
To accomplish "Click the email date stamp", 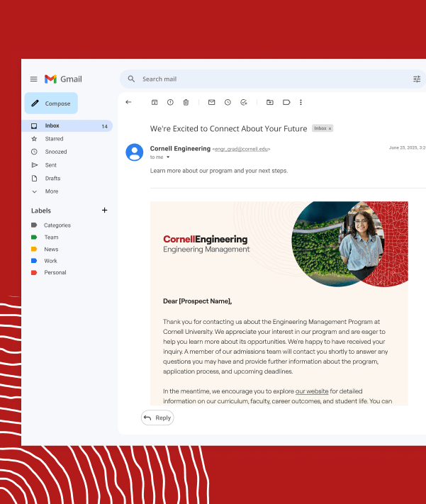I will click(407, 148).
